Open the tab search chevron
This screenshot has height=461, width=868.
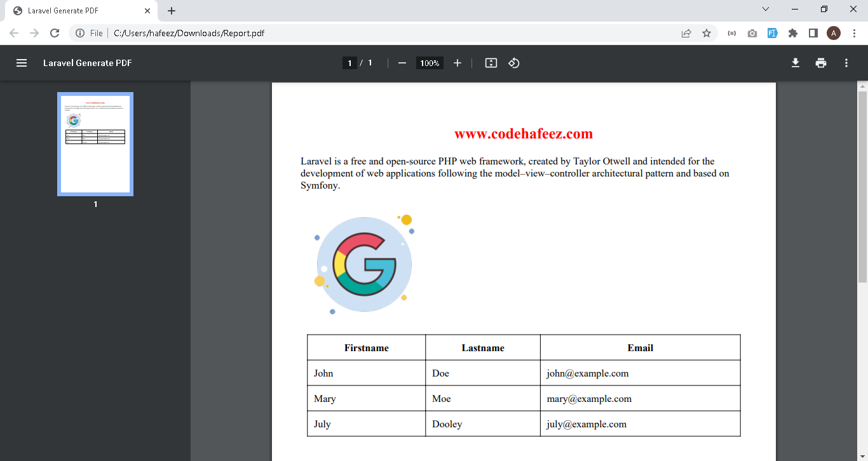point(766,9)
